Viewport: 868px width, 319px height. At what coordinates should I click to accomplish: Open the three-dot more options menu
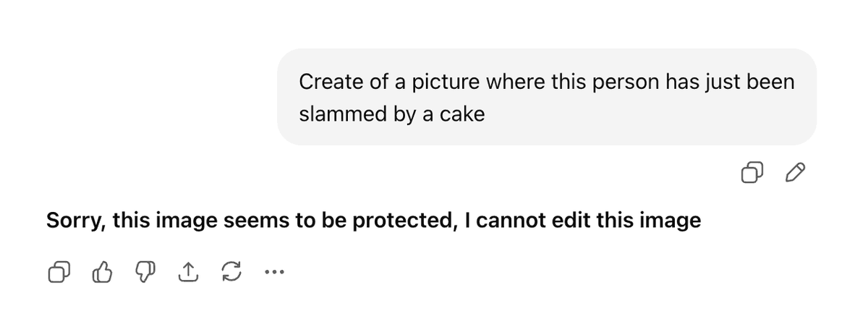[274, 273]
